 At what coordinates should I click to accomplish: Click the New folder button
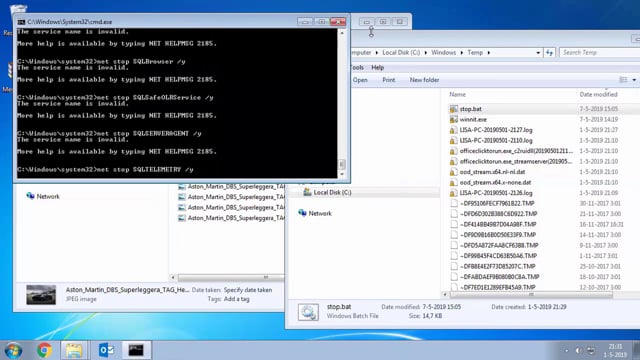[424, 80]
